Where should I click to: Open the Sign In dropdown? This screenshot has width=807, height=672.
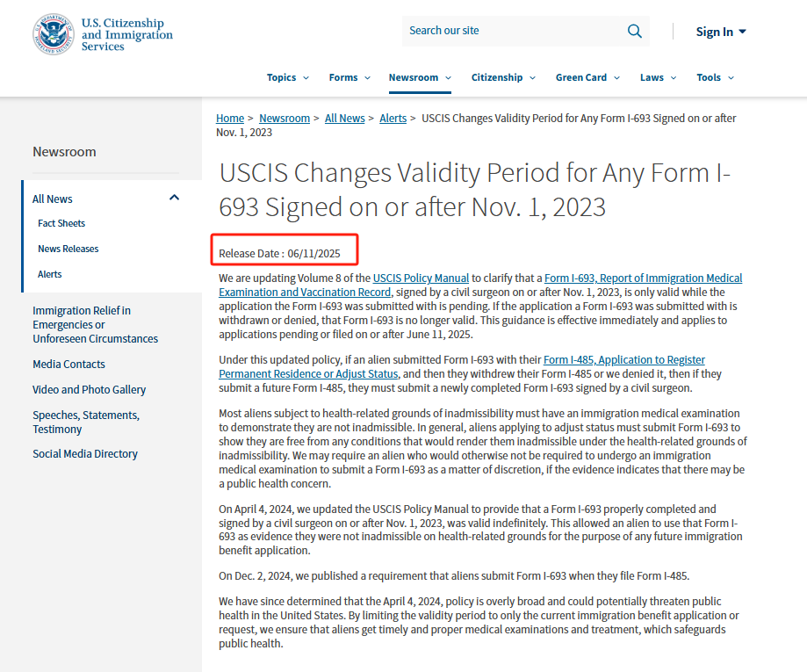click(x=720, y=32)
